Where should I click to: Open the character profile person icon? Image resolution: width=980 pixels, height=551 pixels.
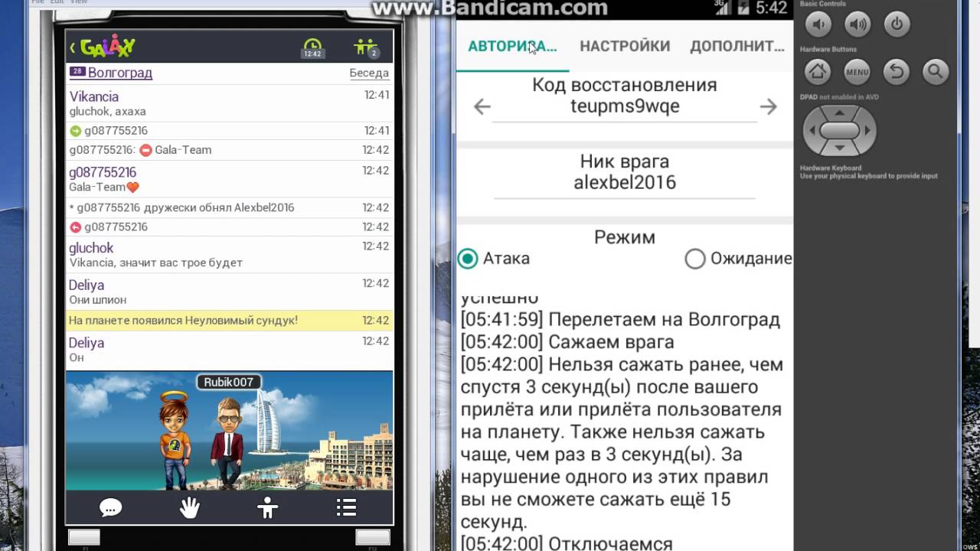pyautogui.click(x=267, y=507)
